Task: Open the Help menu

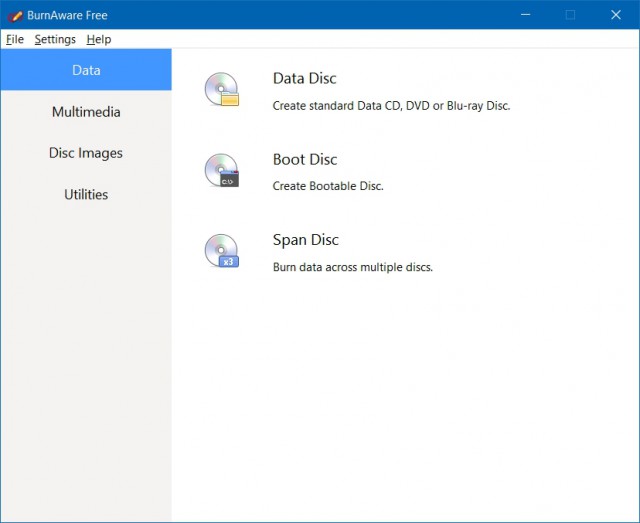Action: pyautogui.click(x=99, y=39)
